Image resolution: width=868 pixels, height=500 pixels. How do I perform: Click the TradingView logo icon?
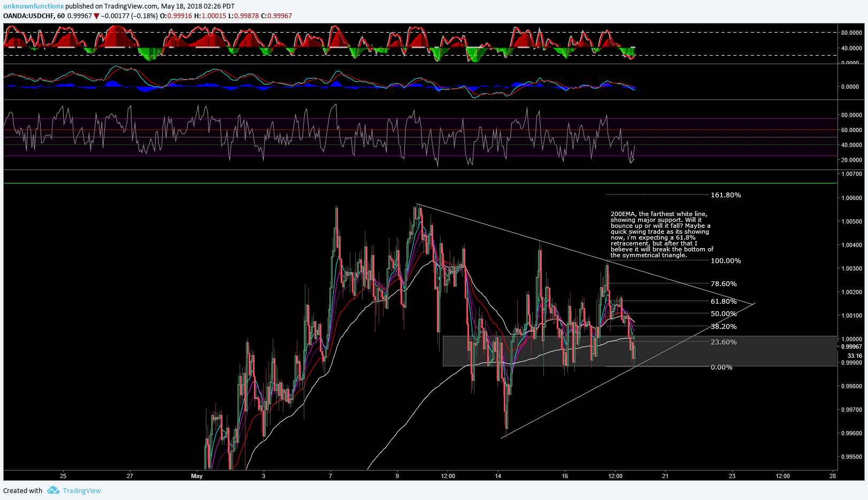[53, 490]
